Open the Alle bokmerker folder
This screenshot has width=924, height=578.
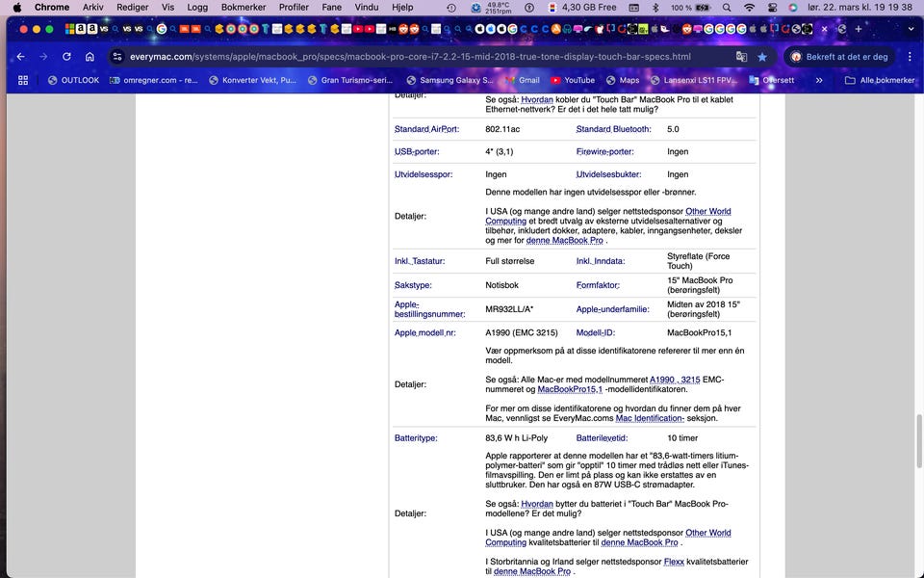pyautogui.click(x=879, y=80)
